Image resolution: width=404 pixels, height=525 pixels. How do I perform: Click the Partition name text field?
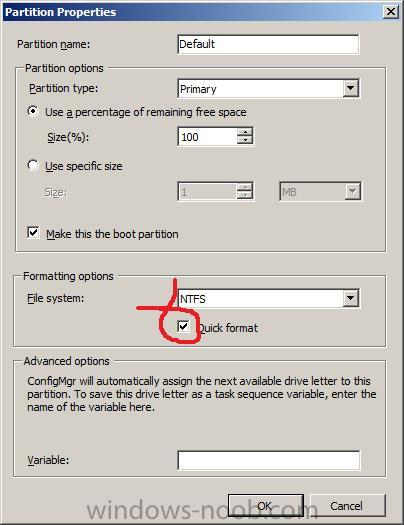(x=268, y=44)
